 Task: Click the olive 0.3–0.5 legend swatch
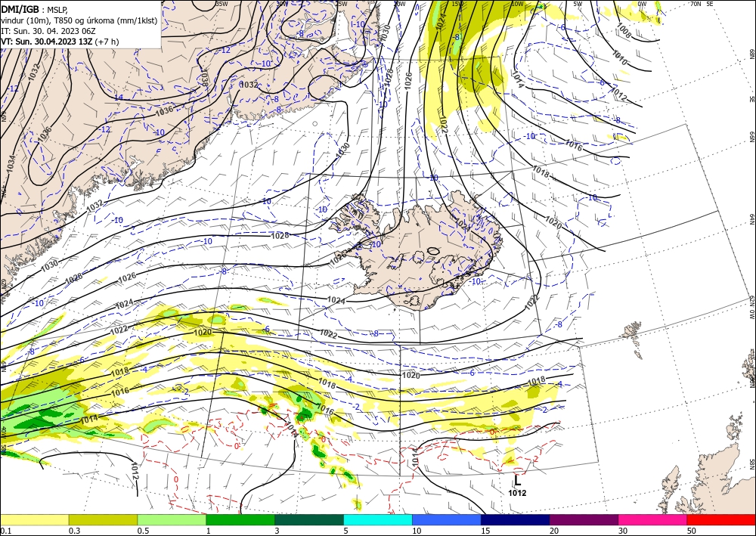pos(103,519)
